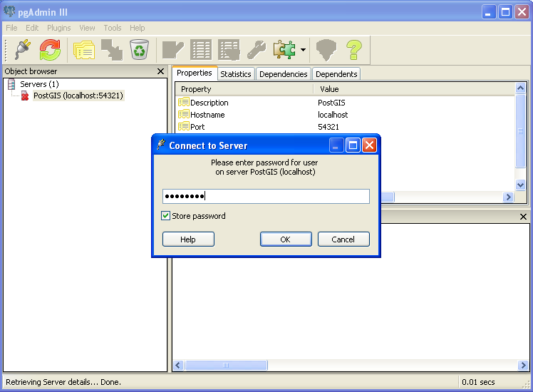Click the Value column header
The width and height of the screenshot is (533, 392).
tap(414, 89)
